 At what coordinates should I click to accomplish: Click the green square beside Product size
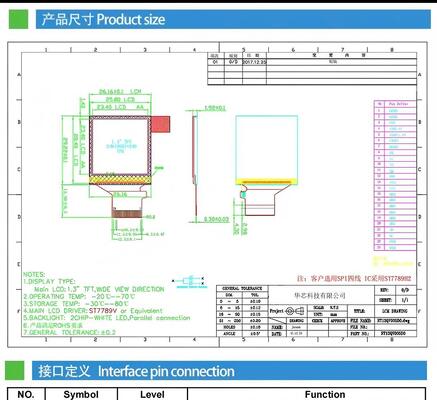pyautogui.click(x=18, y=19)
